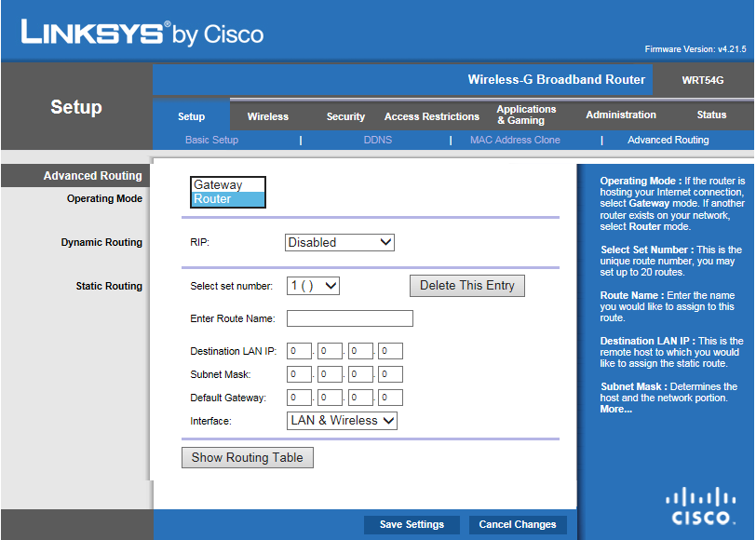Viewport: 756px width, 540px height.
Task: Expand the Select set number dropdown
Action: point(313,286)
